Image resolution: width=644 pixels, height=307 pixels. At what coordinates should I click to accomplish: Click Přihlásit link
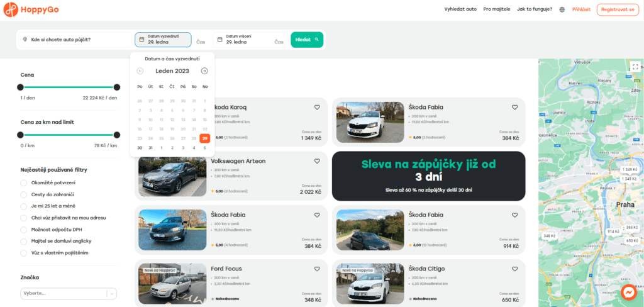click(581, 9)
